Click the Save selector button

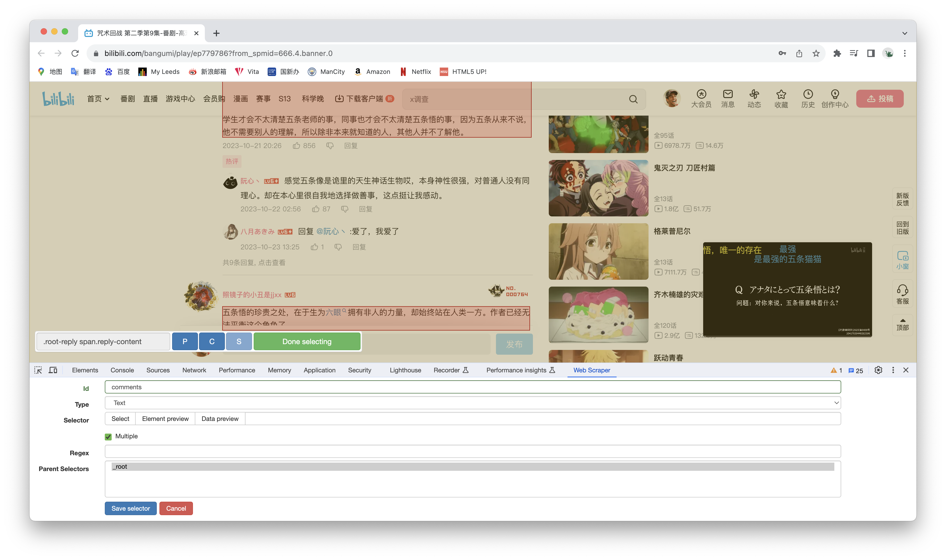pyautogui.click(x=131, y=508)
